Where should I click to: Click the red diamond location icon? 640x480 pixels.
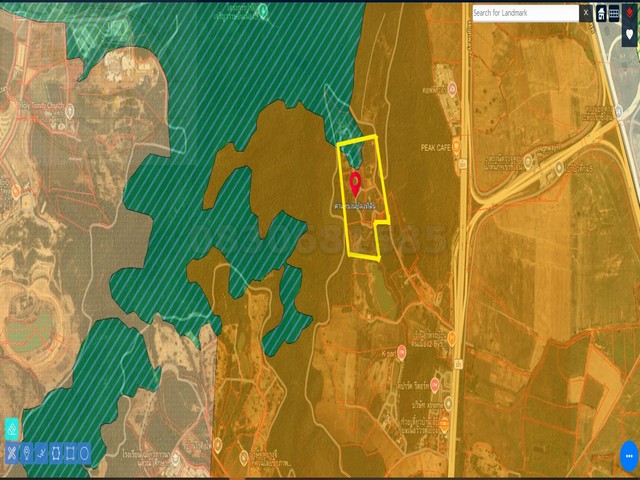click(x=629, y=13)
